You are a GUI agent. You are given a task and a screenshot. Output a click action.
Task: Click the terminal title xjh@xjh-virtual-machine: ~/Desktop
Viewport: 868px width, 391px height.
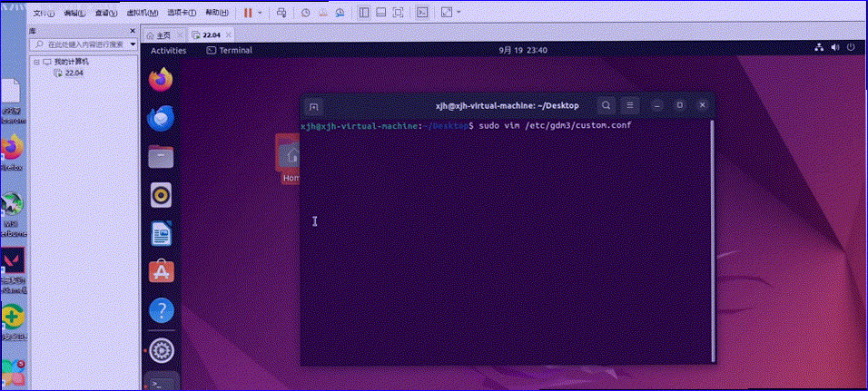508,105
